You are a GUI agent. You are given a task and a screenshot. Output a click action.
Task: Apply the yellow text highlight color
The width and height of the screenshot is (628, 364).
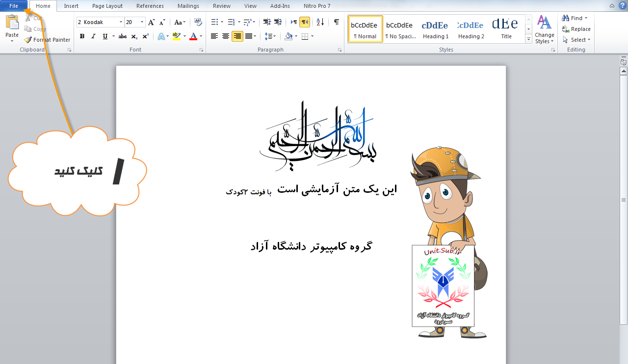(x=177, y=36)
